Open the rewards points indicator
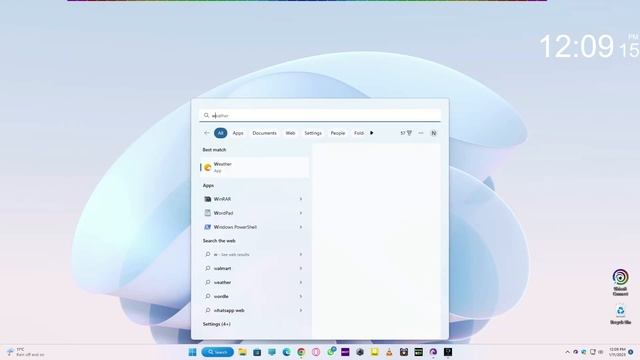This screenshot has height=360, width=640. [x=406, y=133]
